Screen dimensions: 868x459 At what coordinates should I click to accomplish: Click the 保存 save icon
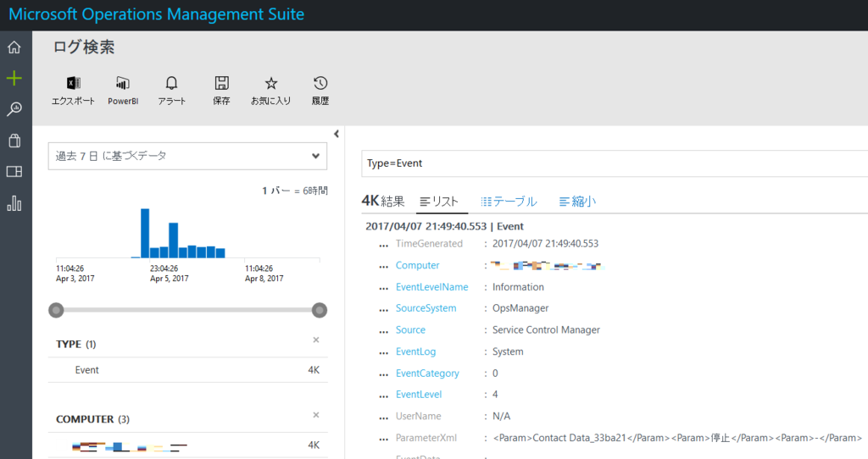pyautogui.click(x=221, y=83)
